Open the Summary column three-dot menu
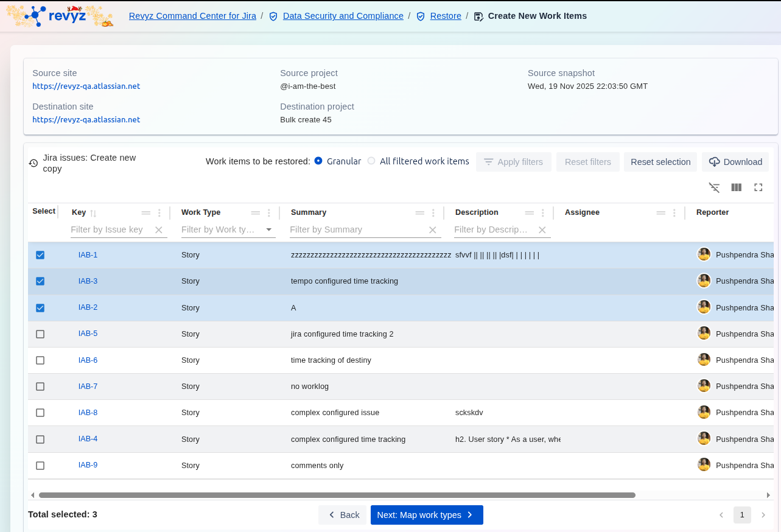This screenshot has height=532, width=781. [x=433, y=213]
